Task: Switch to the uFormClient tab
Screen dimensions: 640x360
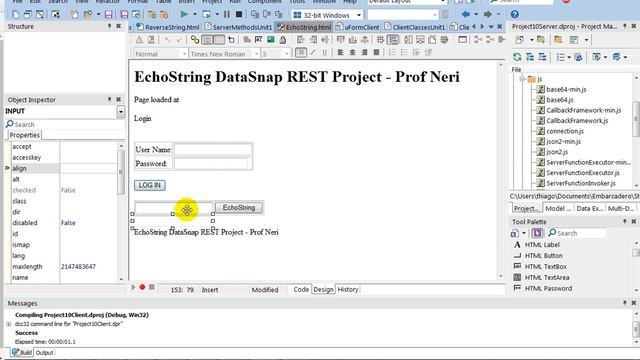Action: coord(358,27)
